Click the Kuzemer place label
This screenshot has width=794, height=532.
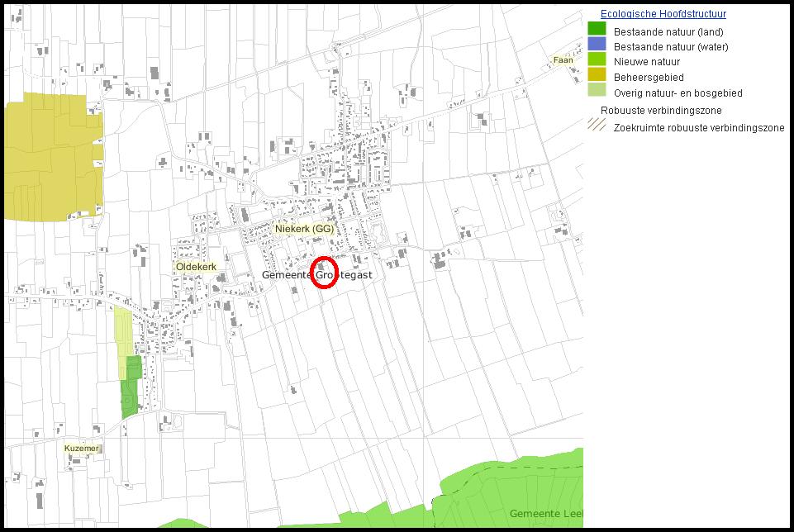(82, 449)
